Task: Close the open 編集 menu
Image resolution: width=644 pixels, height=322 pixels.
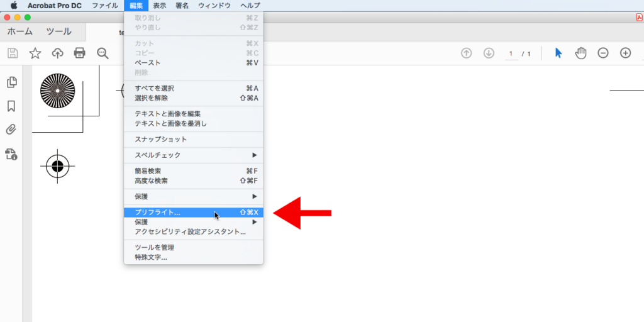Action: pos(136,6)
